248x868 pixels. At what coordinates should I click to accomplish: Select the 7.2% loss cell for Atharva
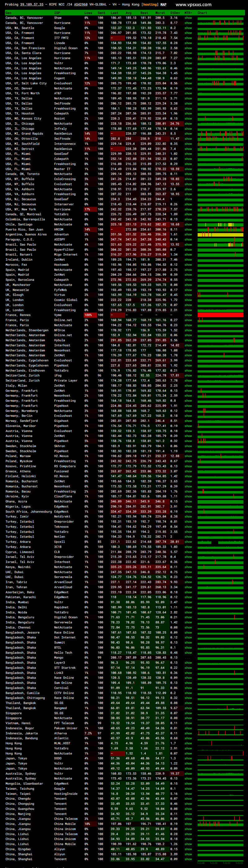(90, 733)
